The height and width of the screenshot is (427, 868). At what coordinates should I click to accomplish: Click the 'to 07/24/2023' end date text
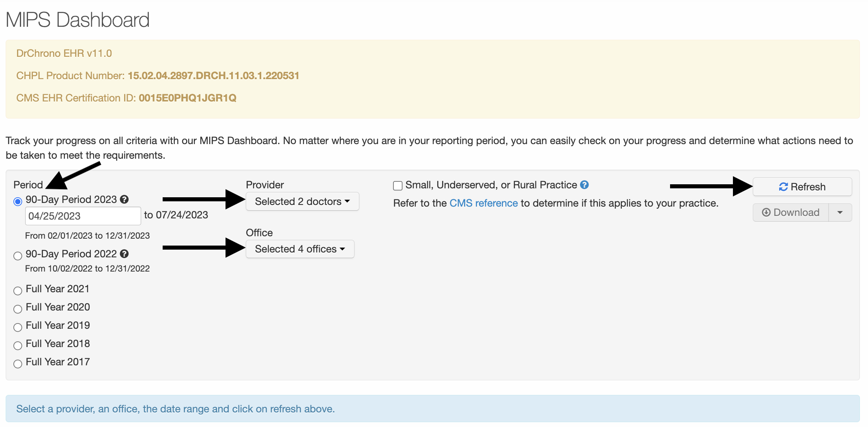pyautogui.click(x=176, y=215)
